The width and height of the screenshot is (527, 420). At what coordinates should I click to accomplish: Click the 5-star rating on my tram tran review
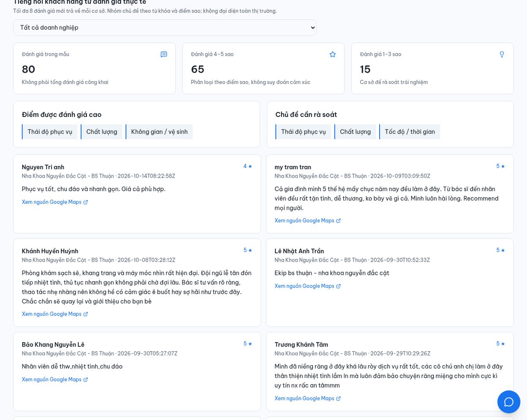501,166
